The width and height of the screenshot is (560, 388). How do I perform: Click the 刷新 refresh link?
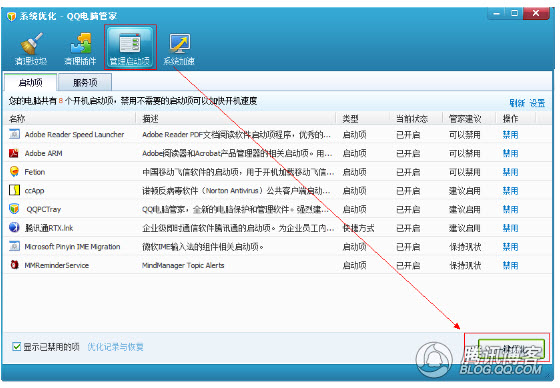point(517,103)
